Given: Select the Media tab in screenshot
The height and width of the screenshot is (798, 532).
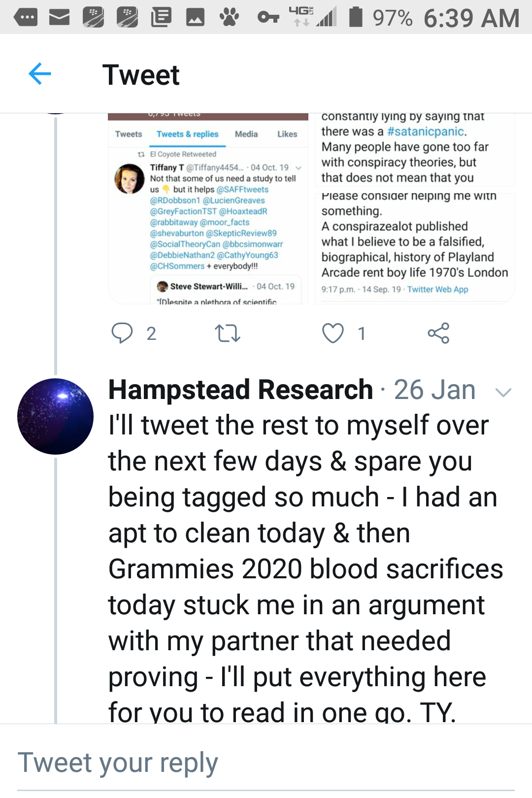Looking at the screenshot, I should (246, 134).
